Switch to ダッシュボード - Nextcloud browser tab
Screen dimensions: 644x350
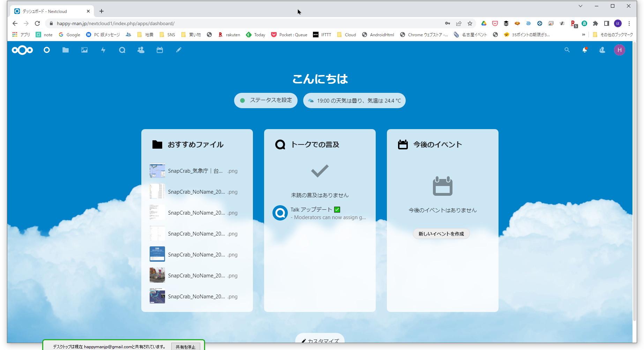49,11
